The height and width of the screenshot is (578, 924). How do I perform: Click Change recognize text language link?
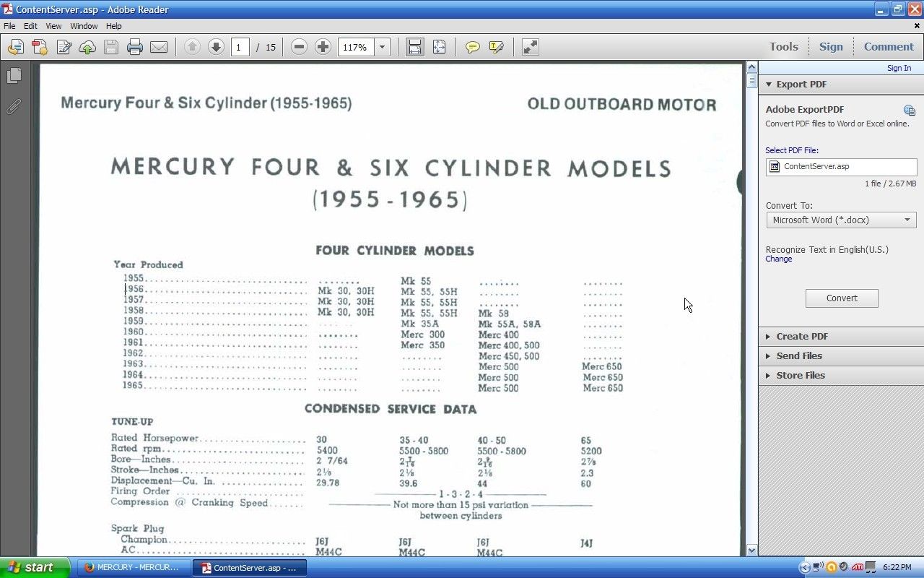click(779, 259)
